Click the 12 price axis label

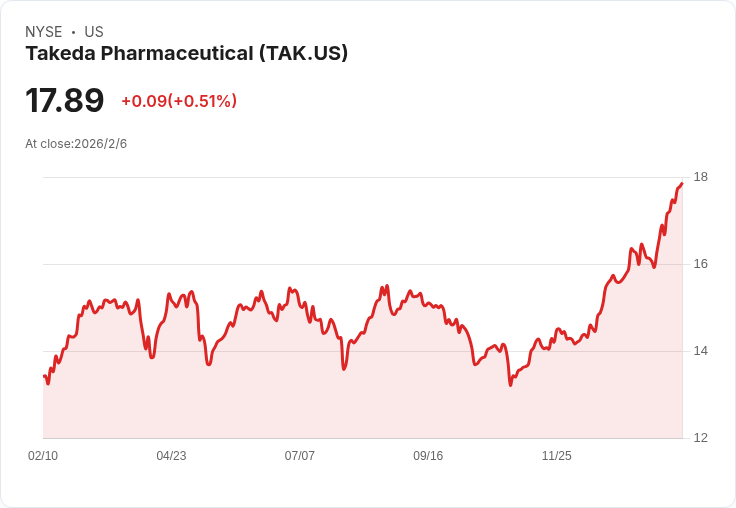click(701, 438)
